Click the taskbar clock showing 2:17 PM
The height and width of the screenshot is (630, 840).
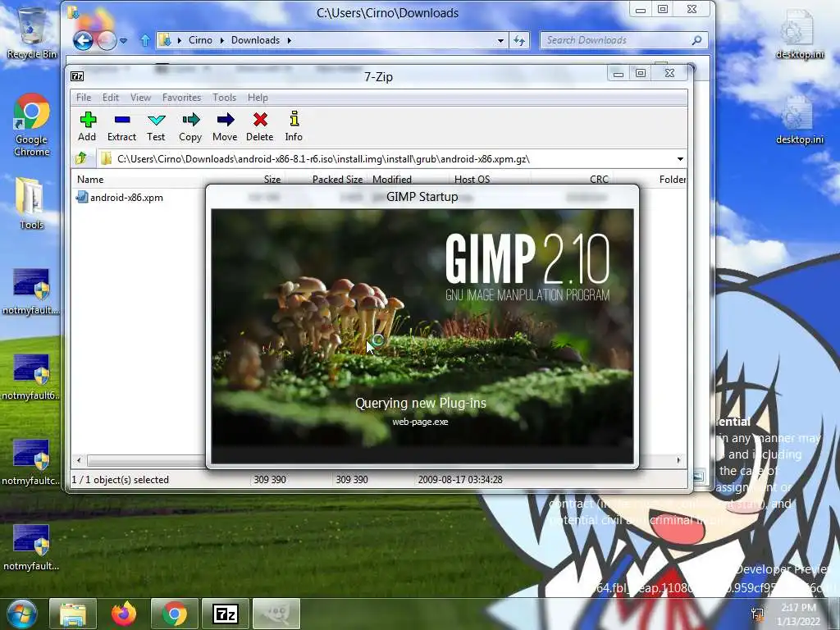coord(798,614)
